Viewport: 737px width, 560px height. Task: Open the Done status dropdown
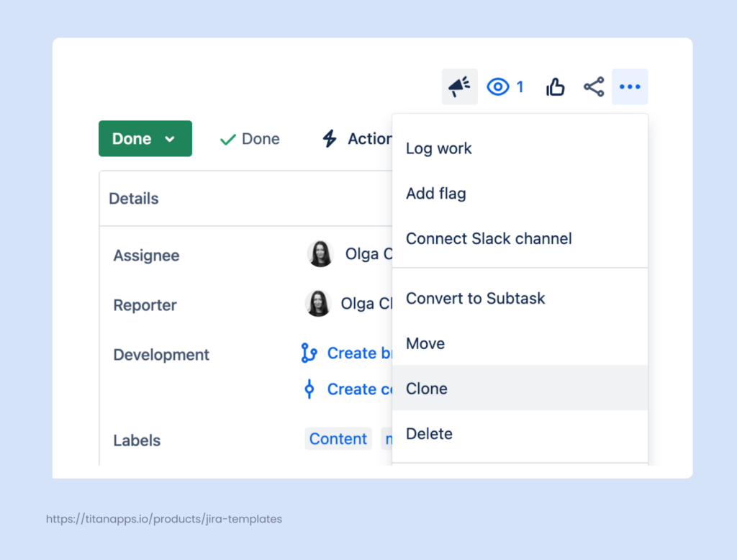pyautogui.click(x=145, y=138)
